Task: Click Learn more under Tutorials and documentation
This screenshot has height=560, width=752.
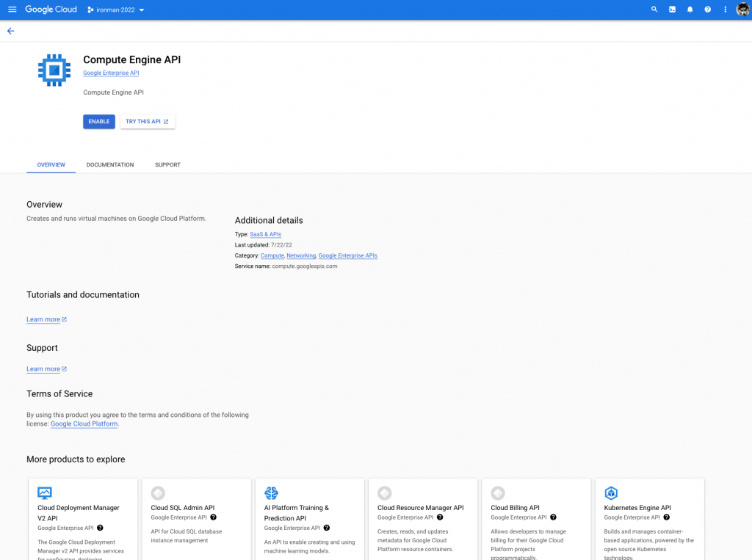Action: pos(46,319)
